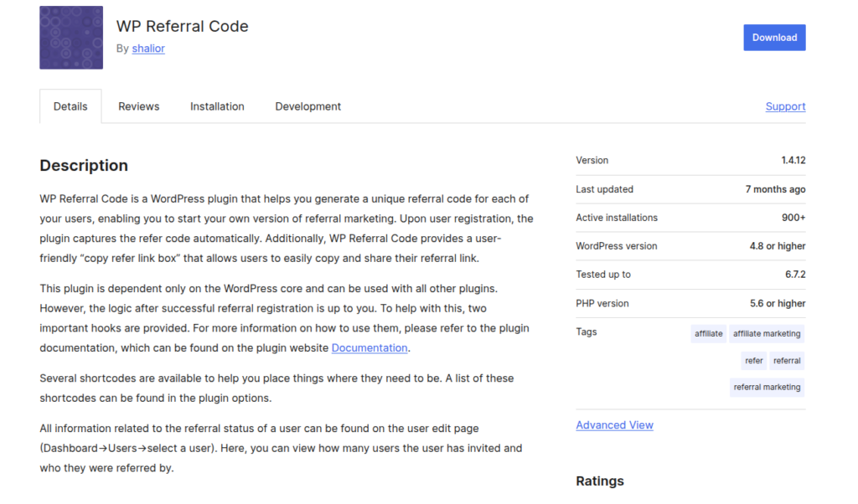Click the WP Referral Code plugin icon
Image resolution: width=858 pixels, height=504 pixels.
(71, 38)
